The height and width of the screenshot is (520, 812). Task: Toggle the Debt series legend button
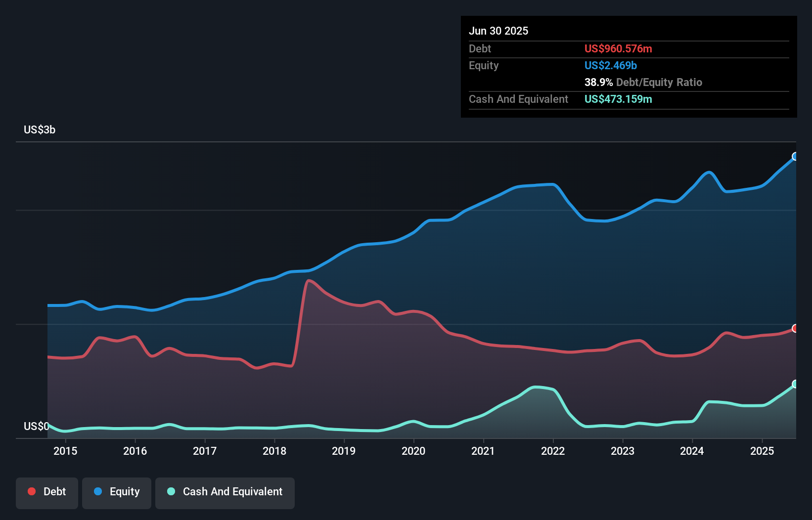point(47,493)
